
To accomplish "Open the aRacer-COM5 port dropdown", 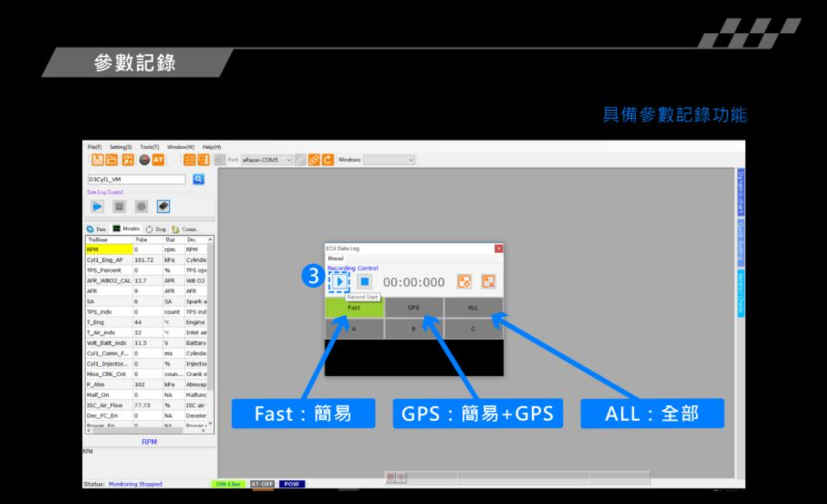I will [x=266, y=160].
